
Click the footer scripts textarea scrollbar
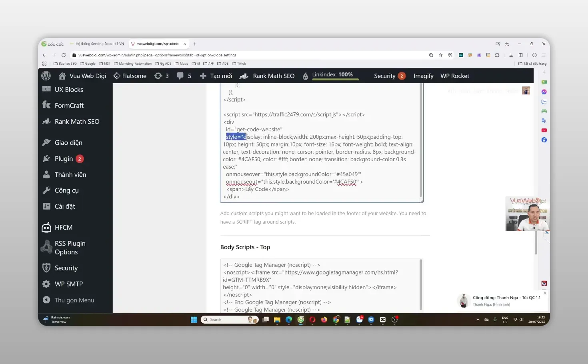[x=421, y=140]
